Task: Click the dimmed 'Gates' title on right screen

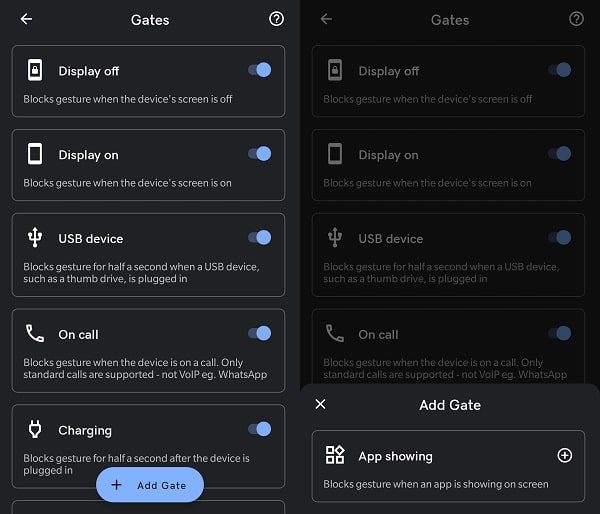Action: pyautogui.click(x=450, y=20)
